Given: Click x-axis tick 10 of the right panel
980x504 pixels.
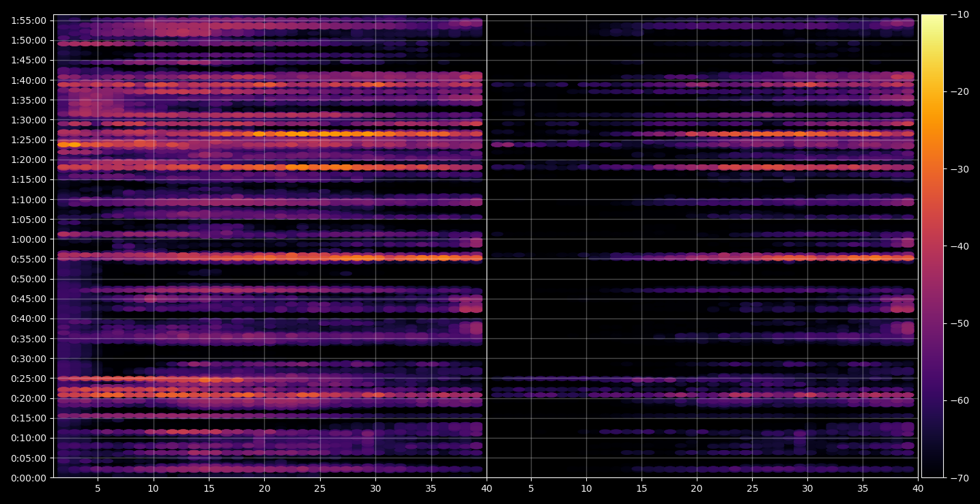Looking at the screenshot, I should (x=586, y=488).
